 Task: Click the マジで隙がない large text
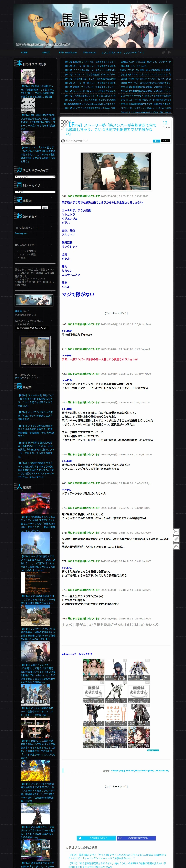tap(78, 295)
